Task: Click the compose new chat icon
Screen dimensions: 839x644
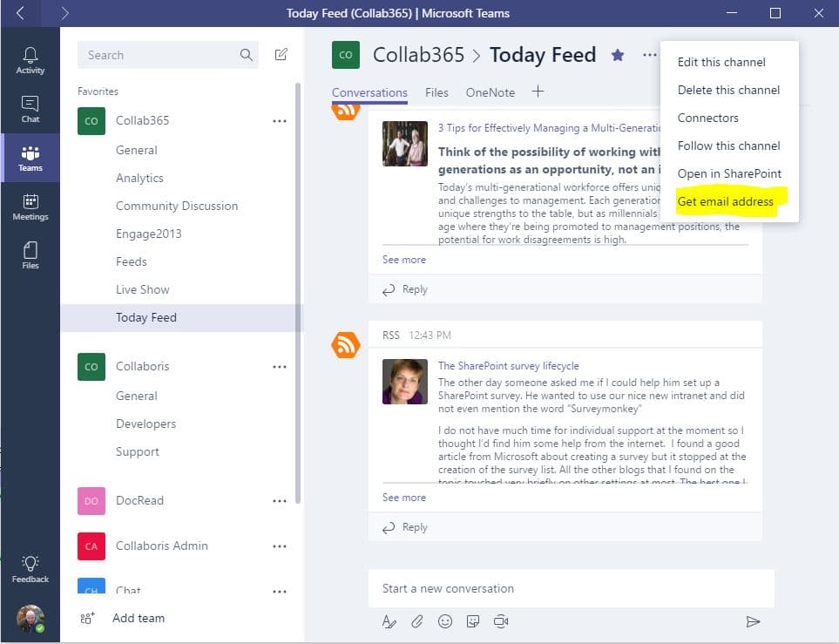Action: click(x=281, y=55)
